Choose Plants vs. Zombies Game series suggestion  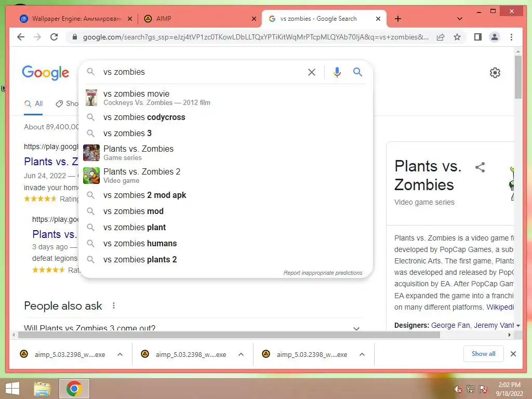coord(225,153)
